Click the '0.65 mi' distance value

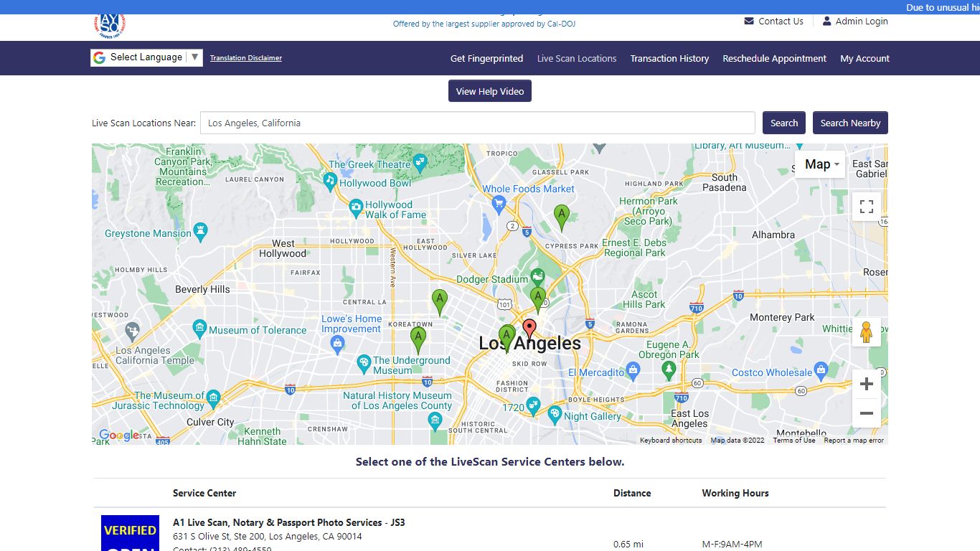(x=628, y=545)
